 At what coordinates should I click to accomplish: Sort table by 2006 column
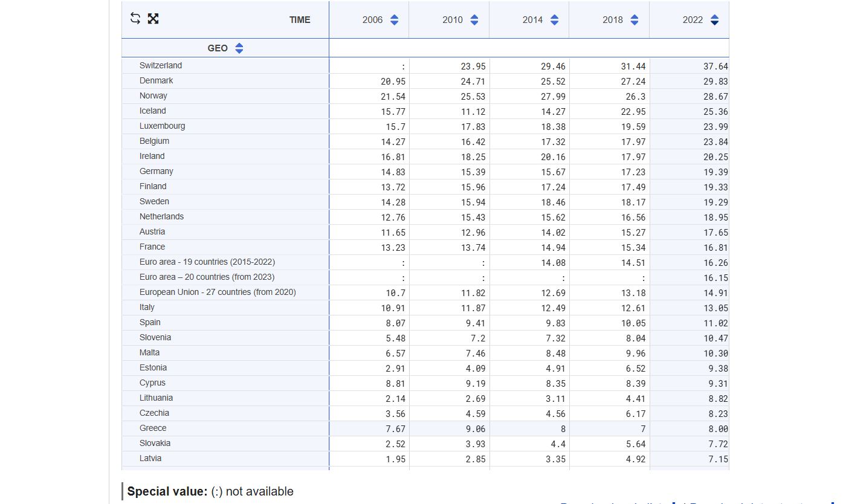pyautogui.click(x=394, y=20)
